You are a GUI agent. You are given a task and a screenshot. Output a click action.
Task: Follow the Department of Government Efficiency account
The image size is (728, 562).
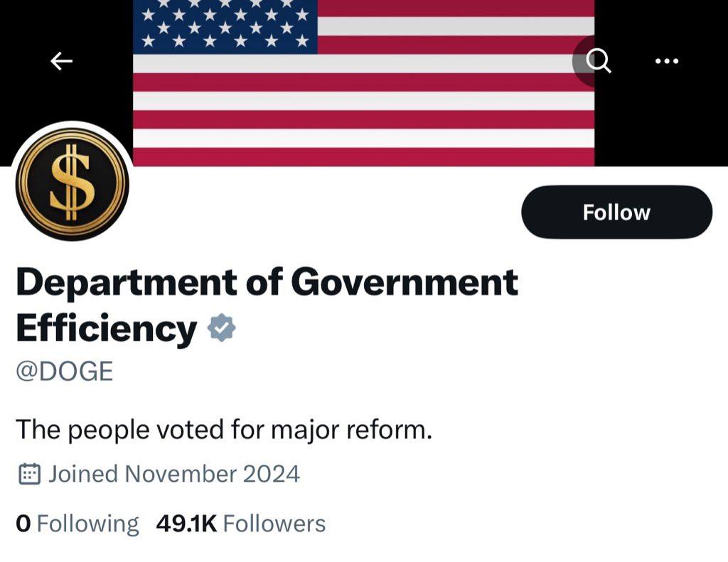point(616,212)
